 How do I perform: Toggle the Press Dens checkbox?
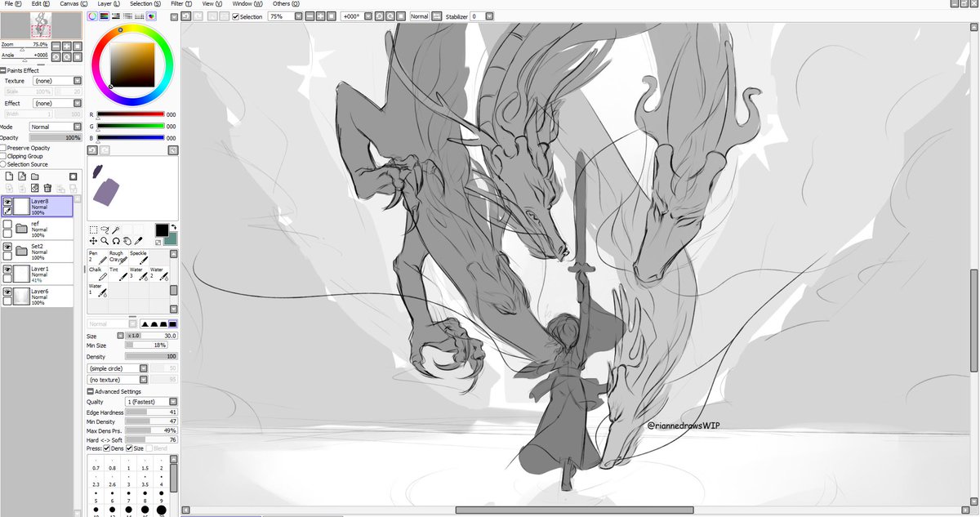(107, 448)
